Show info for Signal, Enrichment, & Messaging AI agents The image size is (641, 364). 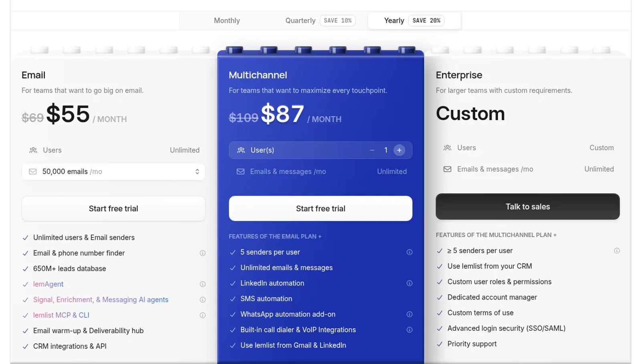pyautogui.click(x=203, y=300)
